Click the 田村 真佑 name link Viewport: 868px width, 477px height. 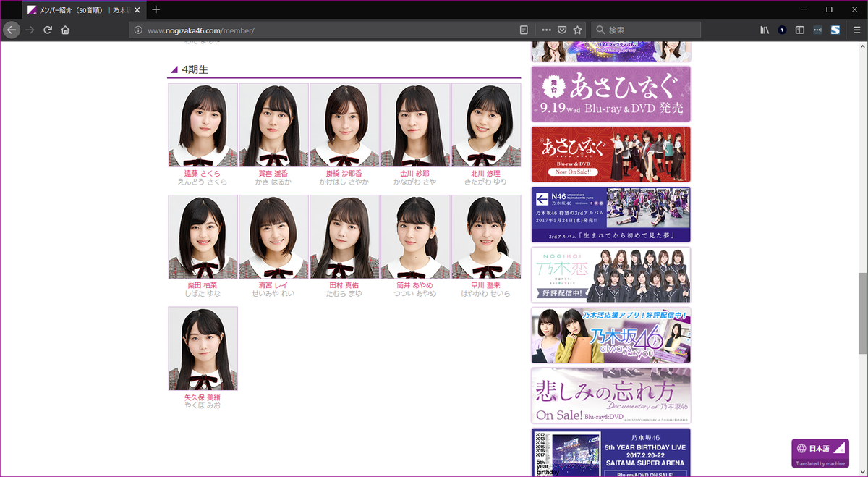pyautogui.click(x=344, y=285)
